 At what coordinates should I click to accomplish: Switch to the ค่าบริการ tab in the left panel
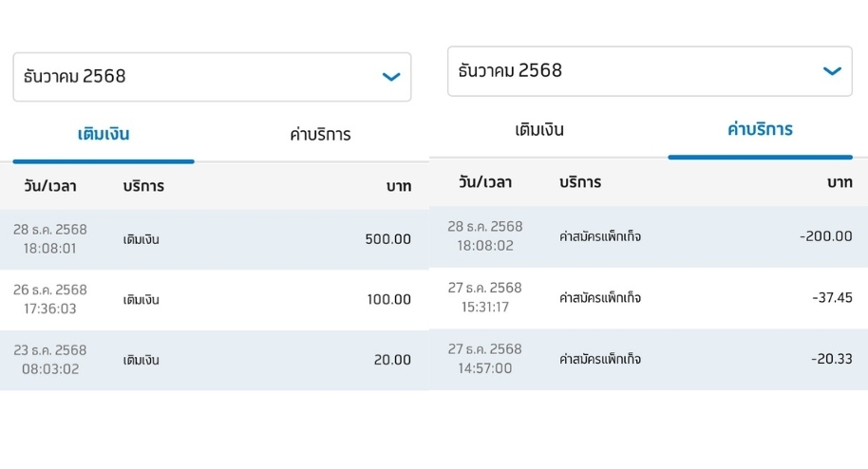pos(320,134)
